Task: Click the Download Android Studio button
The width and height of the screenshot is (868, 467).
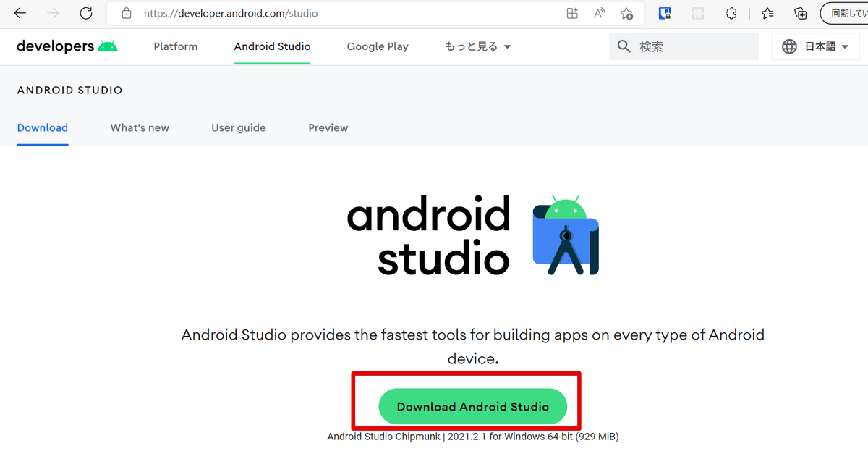Action: point(473,407)
